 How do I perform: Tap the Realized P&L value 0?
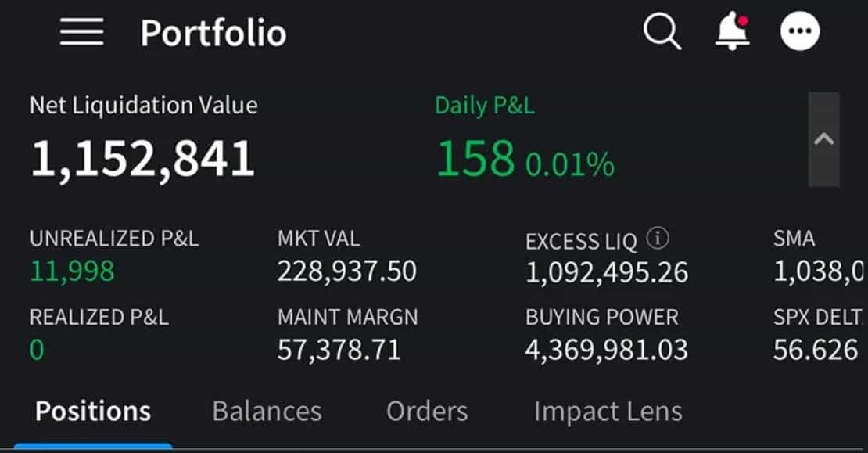(x=37, y=350)
